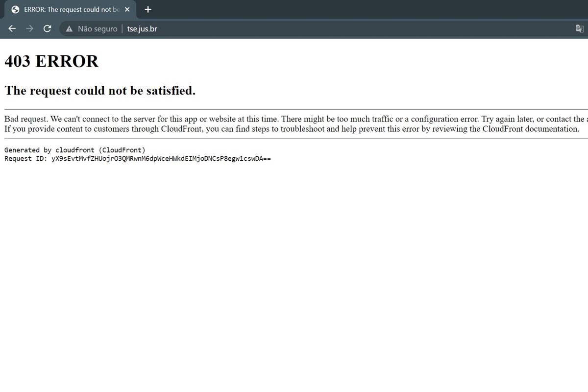Show site info via 'Não seguro' label
This screenshot has width=588, height=392.
click(98, 29)
